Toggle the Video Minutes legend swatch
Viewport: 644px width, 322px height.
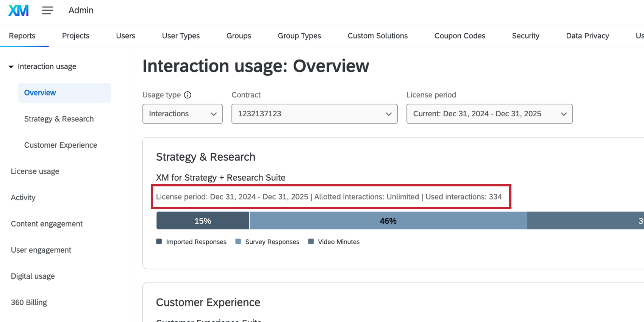[311, 242]
